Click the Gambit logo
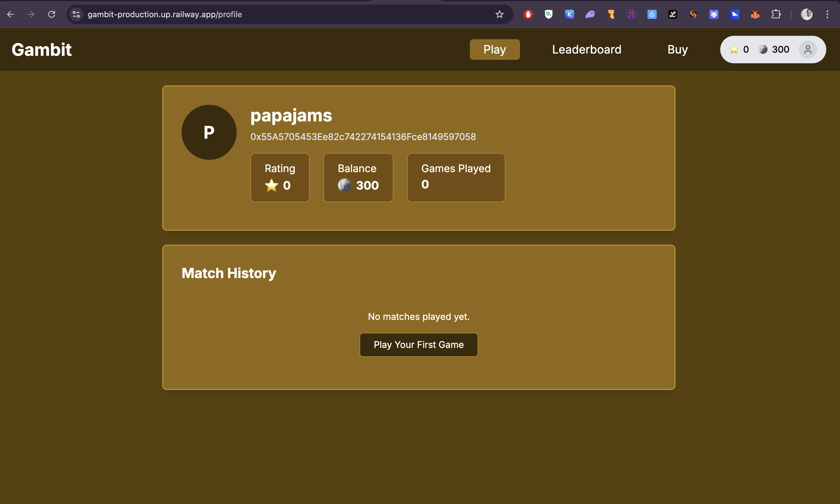Screen dimensions: 840x504 [42, 50]
